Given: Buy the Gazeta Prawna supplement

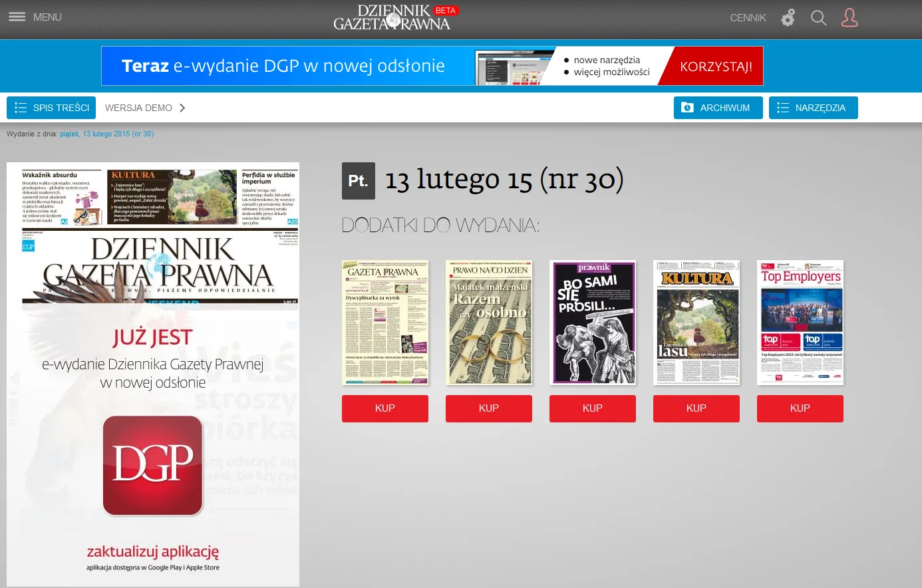Looking at the screenshot, I should tap(384, 408).
